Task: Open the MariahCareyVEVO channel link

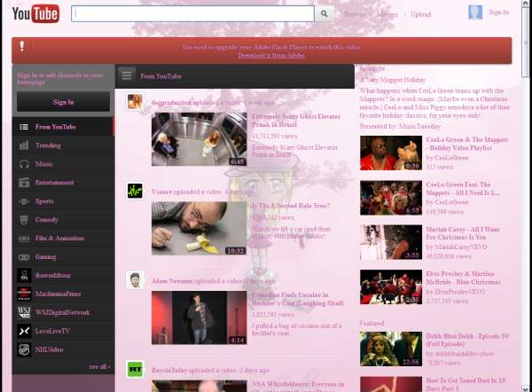Action: pyautogui.click(x=460, y=247)
